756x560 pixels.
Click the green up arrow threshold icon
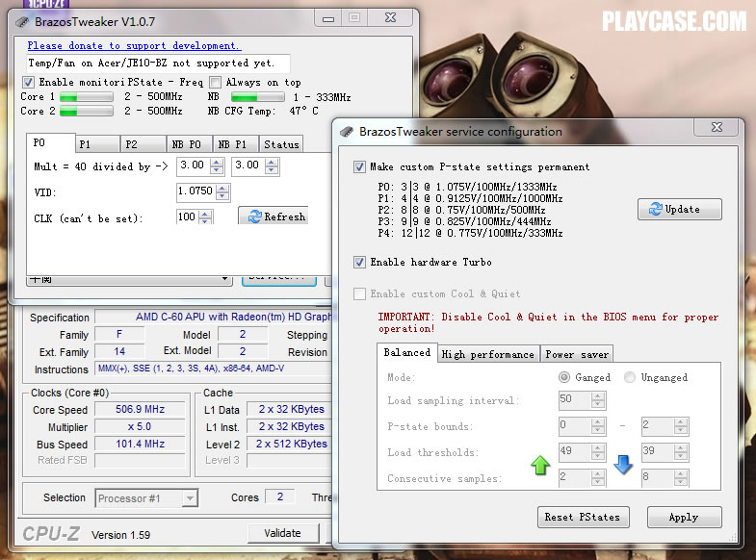click(540, 465)
